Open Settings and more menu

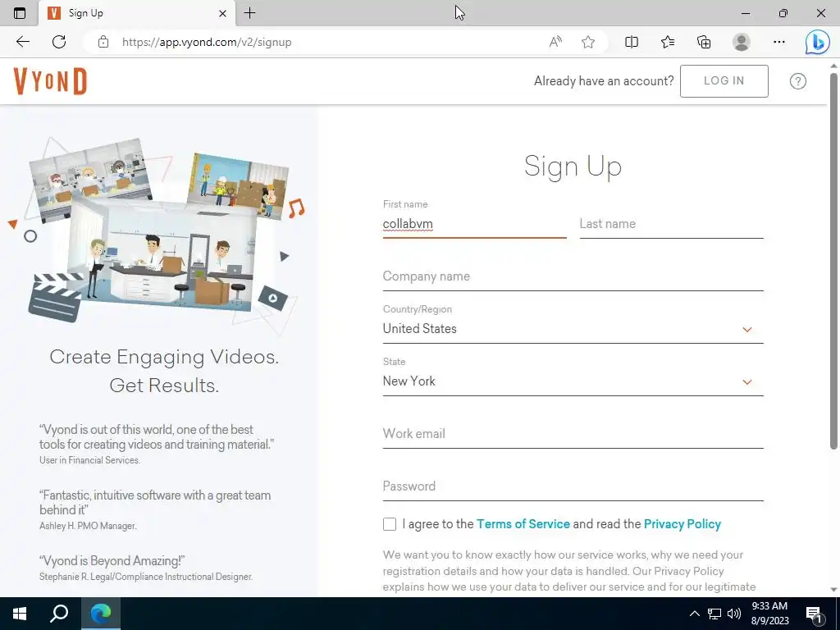tap(779, 42)
